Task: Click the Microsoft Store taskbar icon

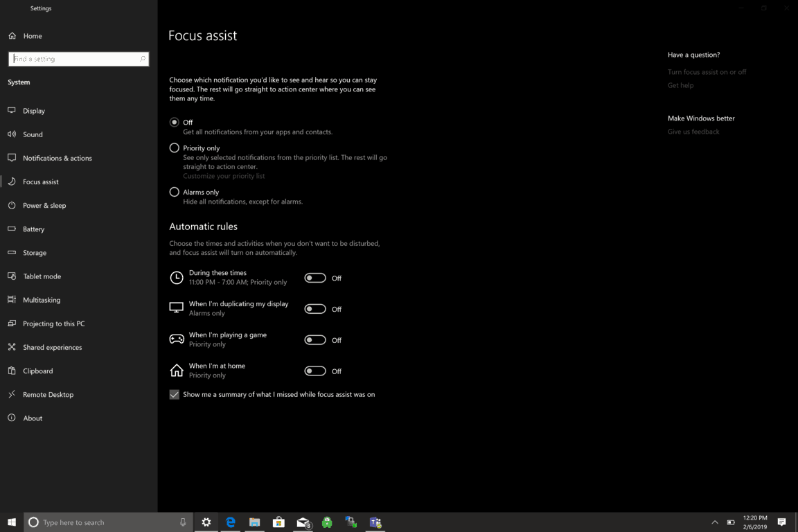Action: (x=278, y=522)
